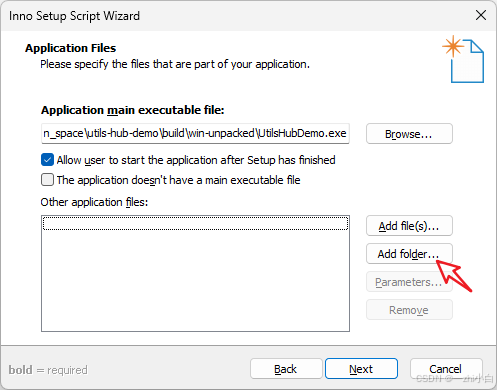The image size is (497, 390).
Task: Select the Other application files list box
Action: coord(195,273)
